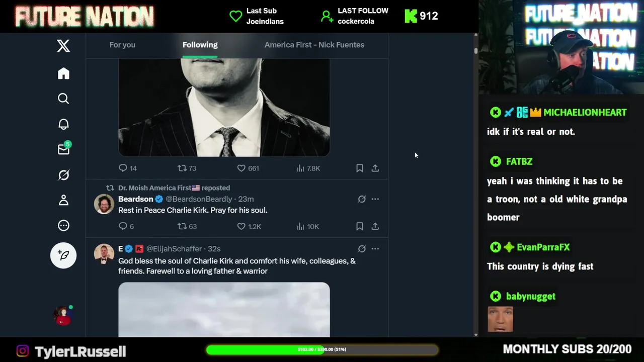Click babynugget's emote image in chat
Image resolution: width=644 pixels, height=362 pixels.
[x=501, y=319]
